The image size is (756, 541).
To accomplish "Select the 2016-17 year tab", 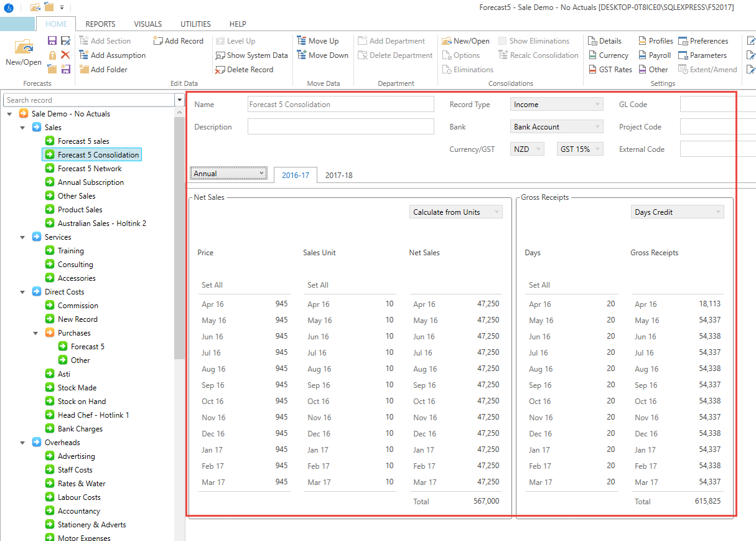I will [x=296, y=175].
